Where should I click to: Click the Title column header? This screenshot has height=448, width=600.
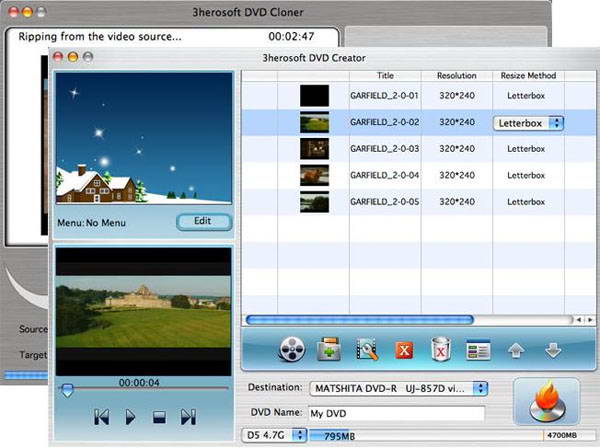[385, 76]
